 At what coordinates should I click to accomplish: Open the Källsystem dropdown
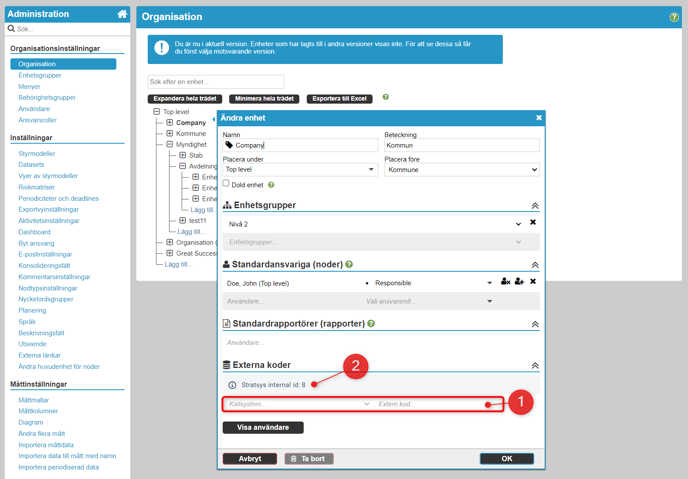(x=298, y=405)
